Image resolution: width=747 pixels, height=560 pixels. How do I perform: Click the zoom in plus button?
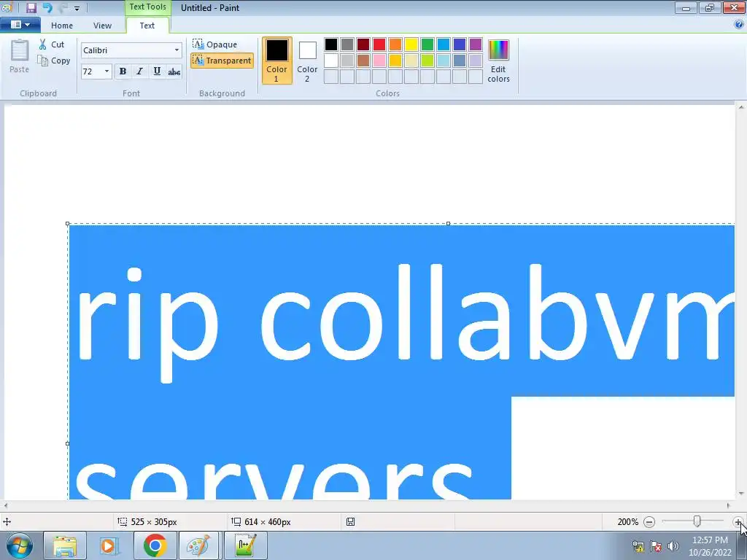pos(738,522)
